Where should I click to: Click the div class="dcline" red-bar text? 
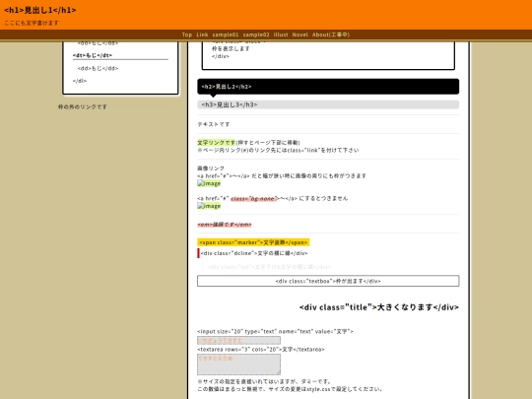(x=254, y=253)
